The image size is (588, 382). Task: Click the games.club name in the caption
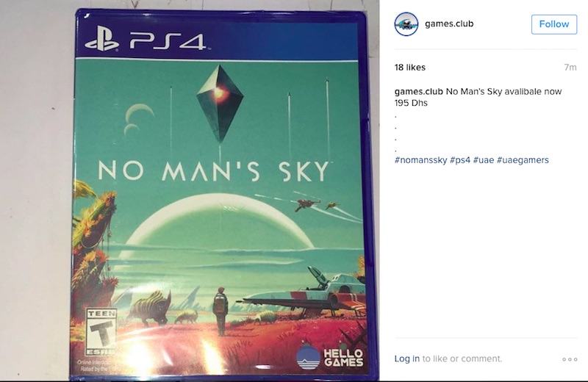pyautogui.click(x=418, y=92)
